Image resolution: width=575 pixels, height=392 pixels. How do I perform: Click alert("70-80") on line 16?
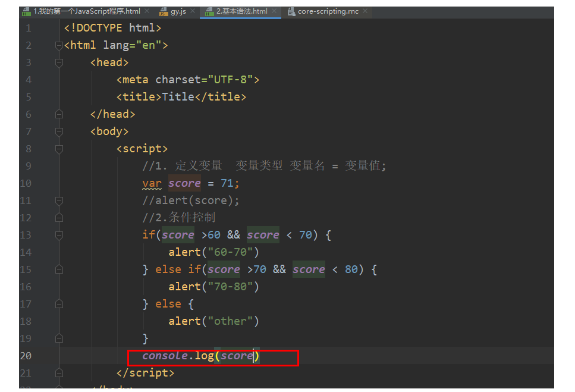coord(214,287)
